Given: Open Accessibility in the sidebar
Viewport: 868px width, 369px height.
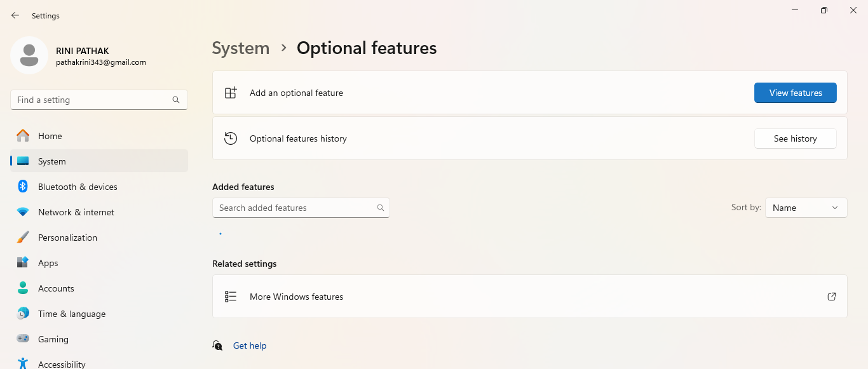Looking at the screenshot, I should [x=61, y=364].
